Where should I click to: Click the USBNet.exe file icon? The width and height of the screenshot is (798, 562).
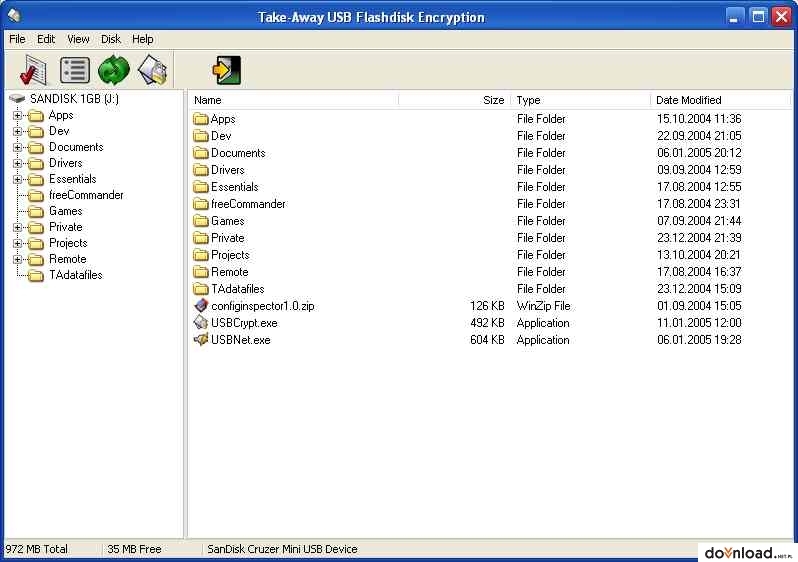(x=201, y=340)
